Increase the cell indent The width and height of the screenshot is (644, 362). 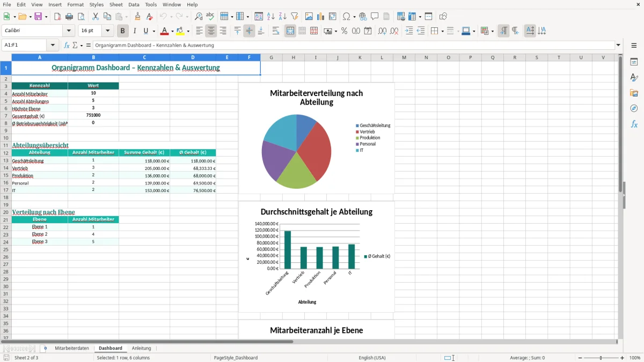409,31
